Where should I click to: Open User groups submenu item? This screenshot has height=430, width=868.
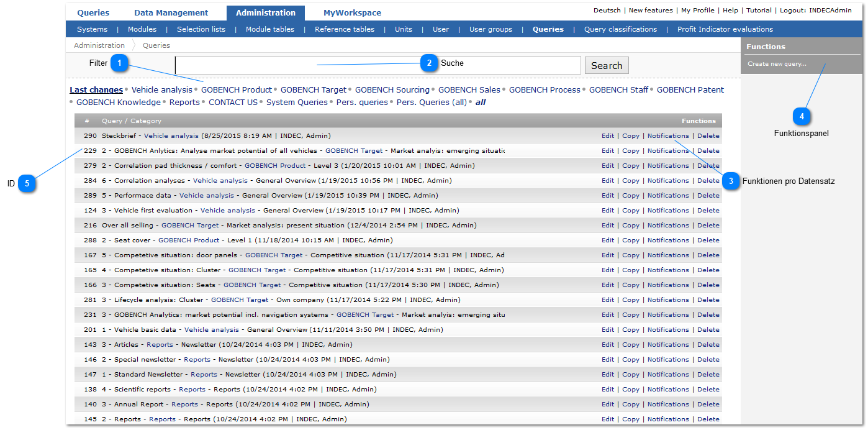[491, 29]
